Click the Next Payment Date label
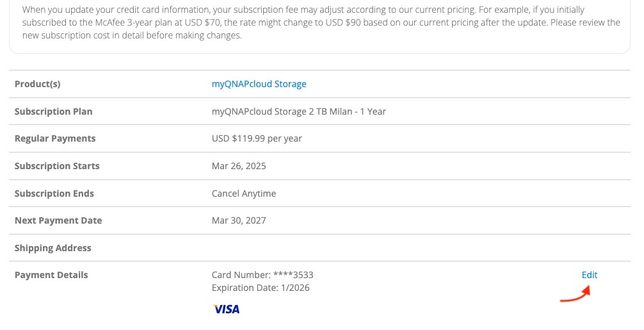The image size is (644, 330). (58, 220)
